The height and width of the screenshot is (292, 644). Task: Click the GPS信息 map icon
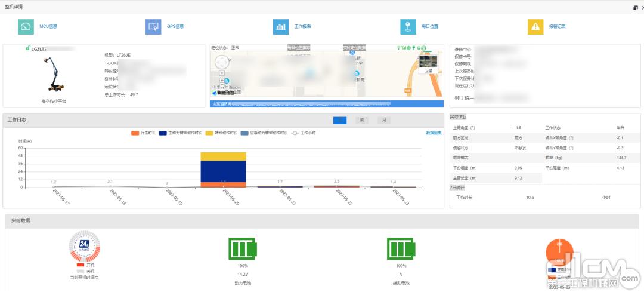point(153,27)
